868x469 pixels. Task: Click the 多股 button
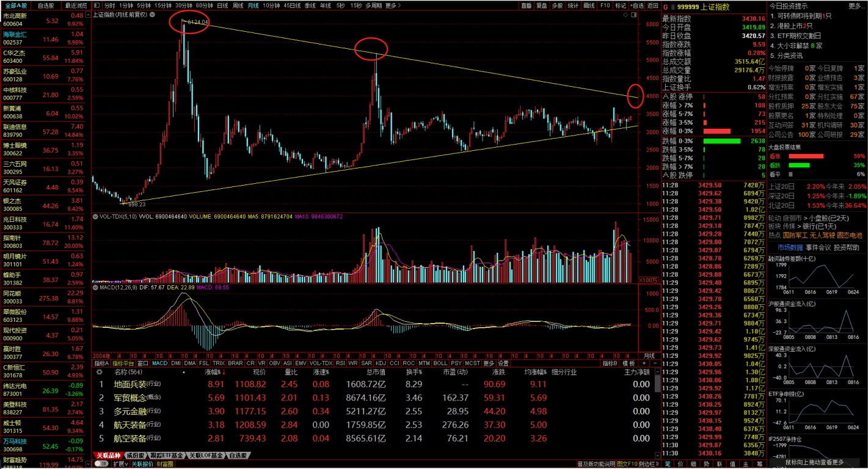tap(557, 5)
